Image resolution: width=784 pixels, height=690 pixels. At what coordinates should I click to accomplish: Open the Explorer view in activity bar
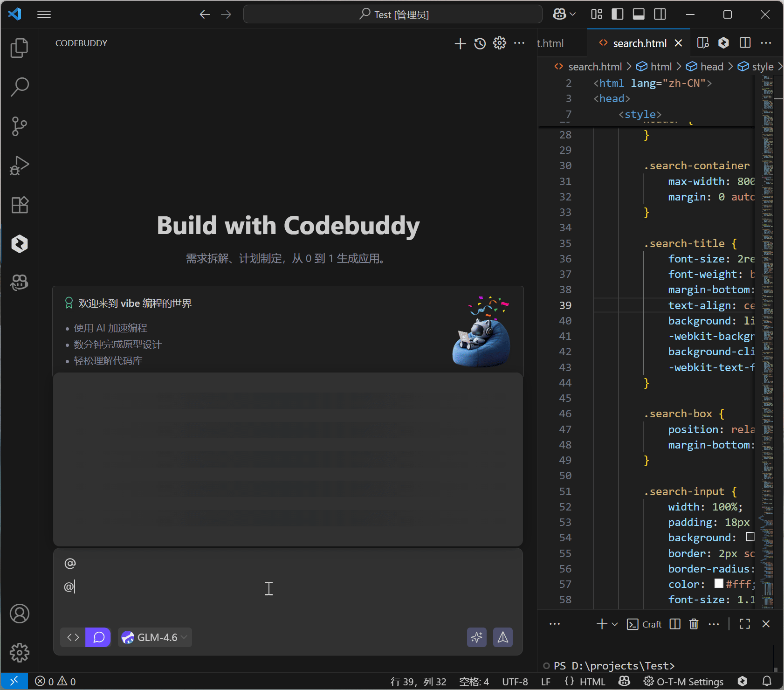(x=19, y=48)
